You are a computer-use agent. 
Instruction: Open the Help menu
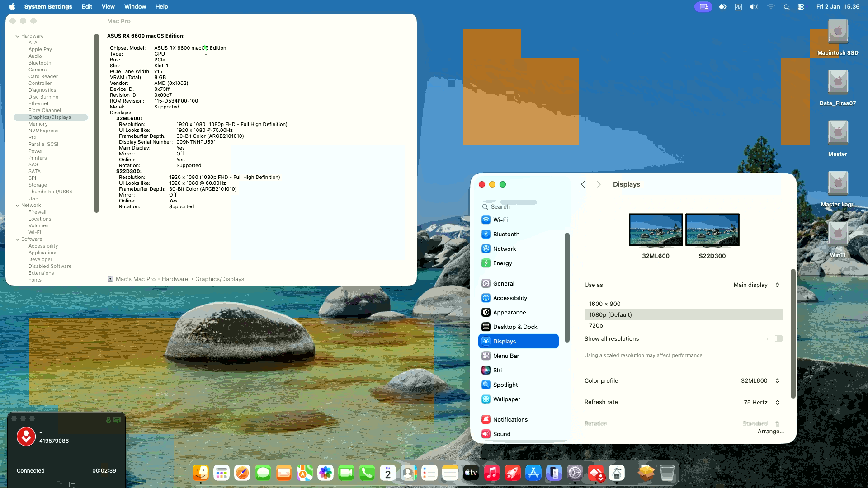pyautogui.click(x=161, y=7)
